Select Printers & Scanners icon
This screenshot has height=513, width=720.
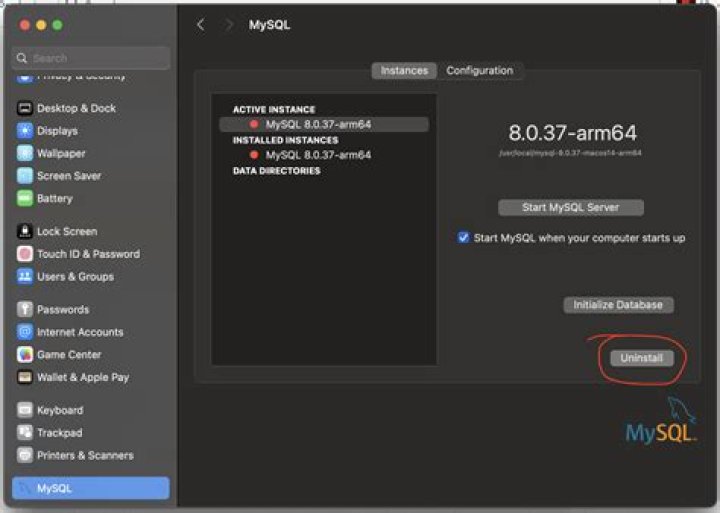pyautogui.click(x=25, y=455)
